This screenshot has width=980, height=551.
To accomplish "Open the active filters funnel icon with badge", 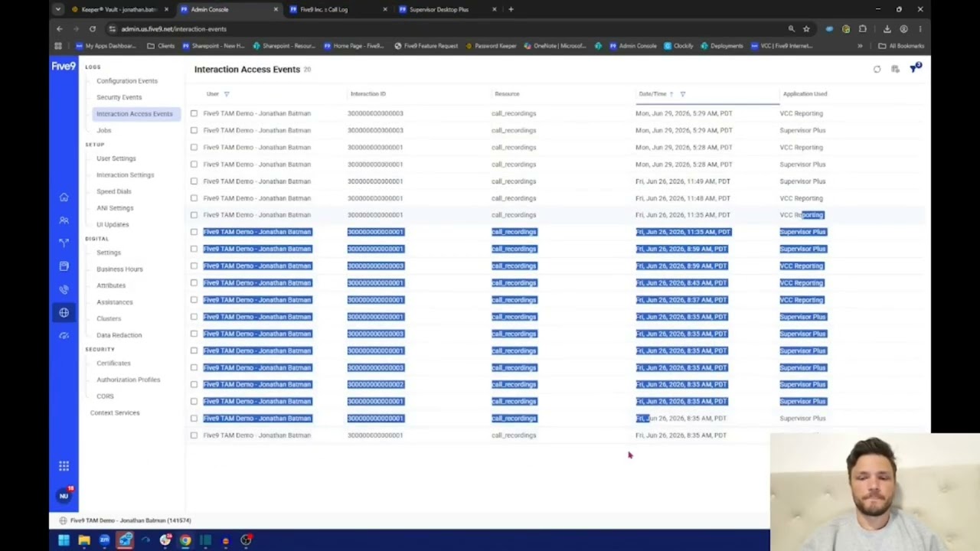I will [915, 69].
